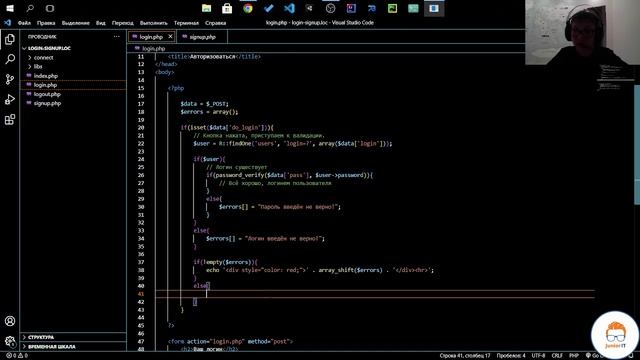Click login.php breadcrumb above editor

point(153,49)
